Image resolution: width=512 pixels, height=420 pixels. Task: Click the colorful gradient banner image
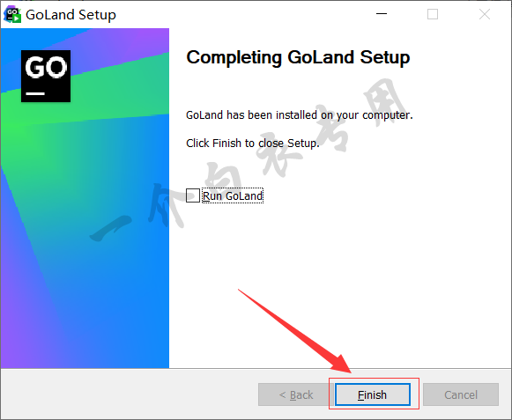pyautogui.click(x=85, y=198)
